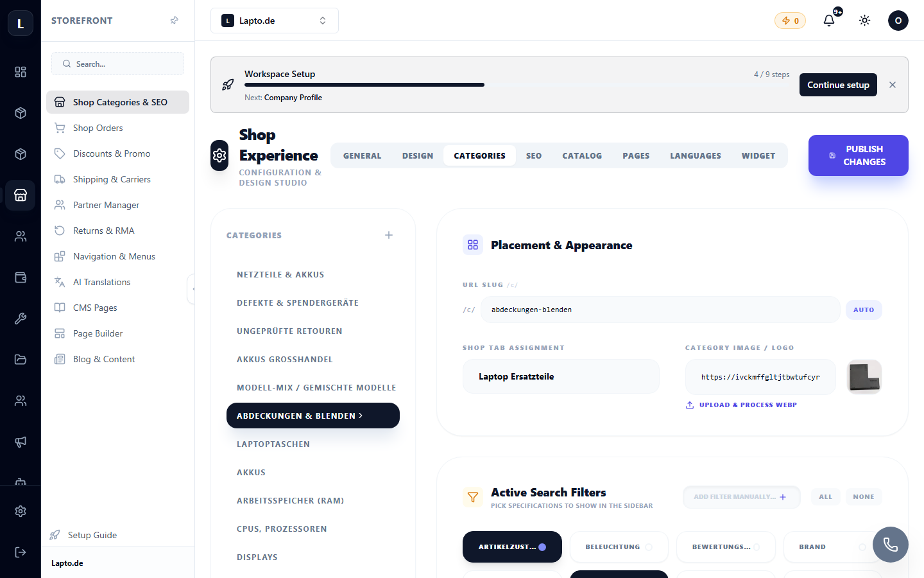The image size is (924, 578).
Task: Open Partner Manager in sidebar
Action: (117, 205)
